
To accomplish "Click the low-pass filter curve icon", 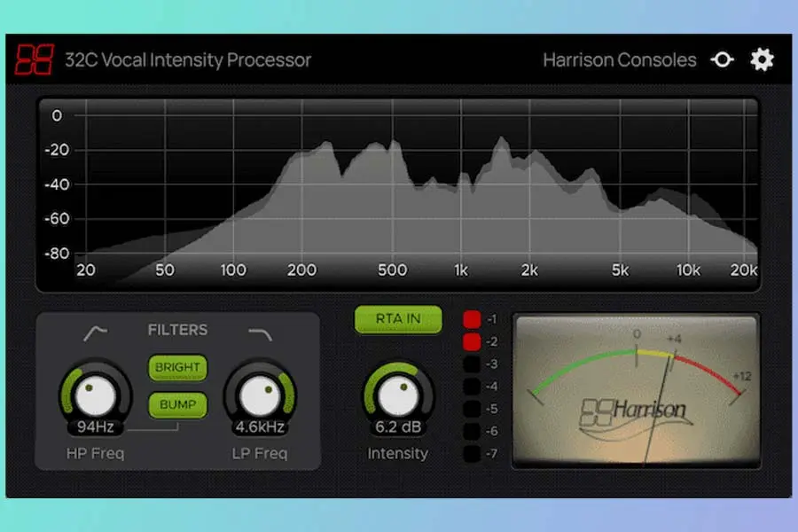I will pyautogui.click(x=260, y=333).
